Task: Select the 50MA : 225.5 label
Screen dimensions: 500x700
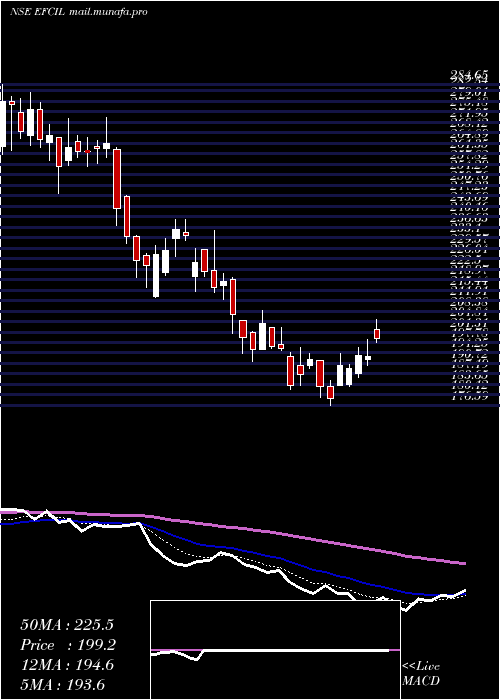Action: [x=67, y=625]
